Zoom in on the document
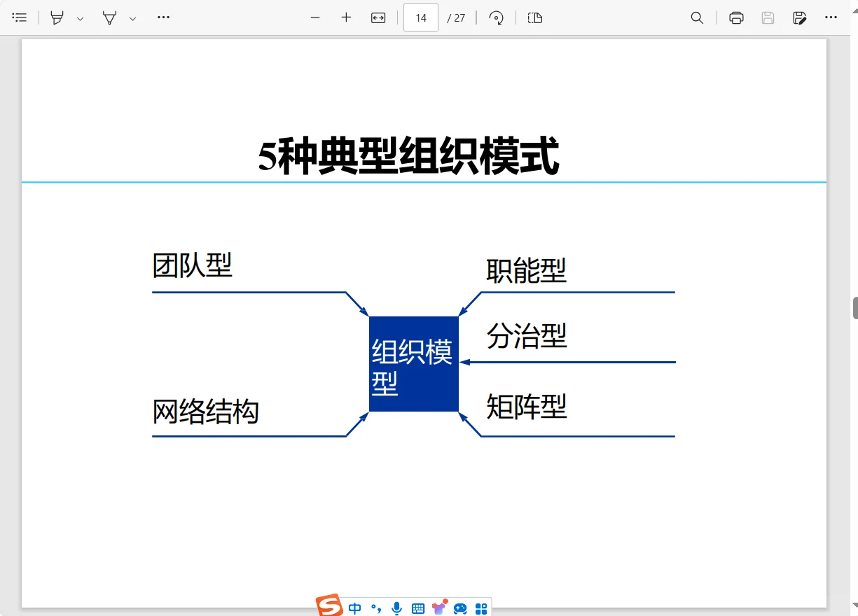This screenshot has width=858, height=616. click(x=345, y=17)
